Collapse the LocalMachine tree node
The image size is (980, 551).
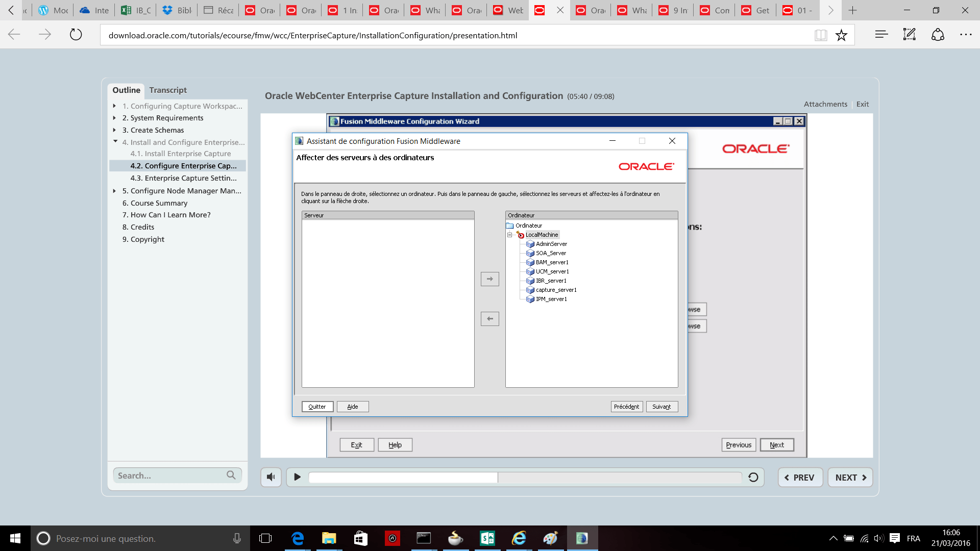pos(509,235)
